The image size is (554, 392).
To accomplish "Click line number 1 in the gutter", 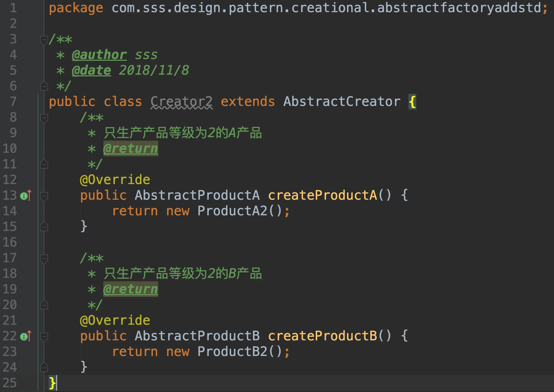I will coord(13,8).
